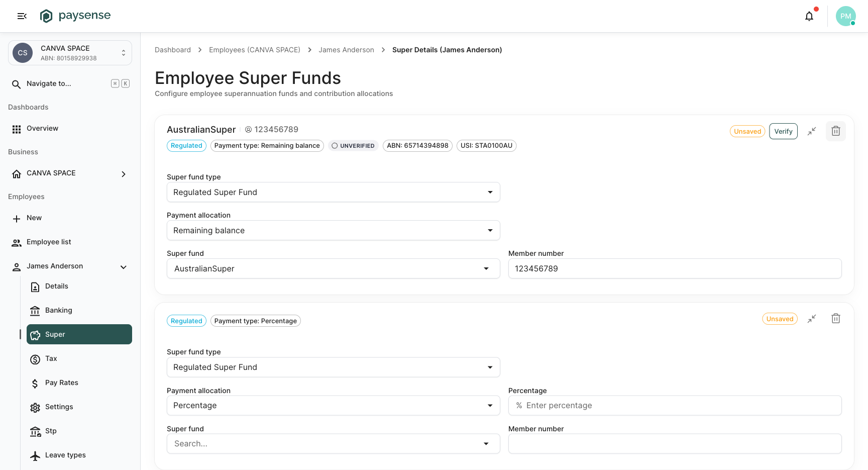
Task: Click the Overview grid icon
Action: click(x=17, y=129)
